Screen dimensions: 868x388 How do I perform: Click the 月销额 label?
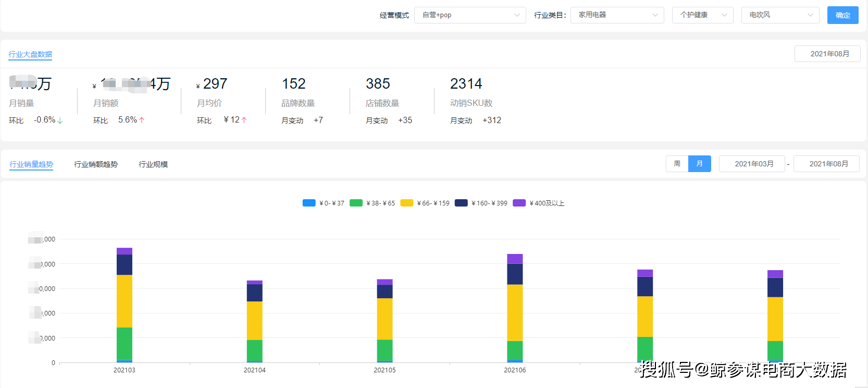(x=106, y=103)
